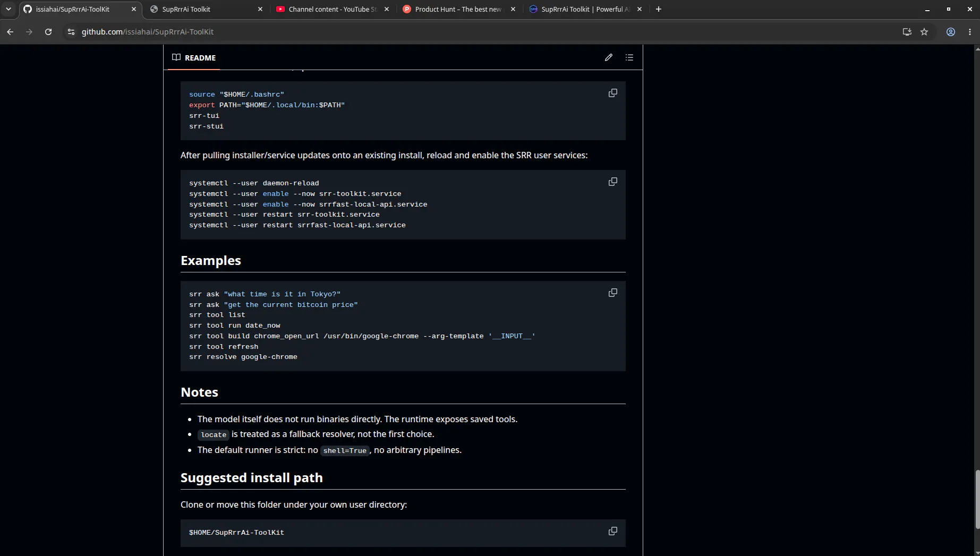Click the 'srr tool list' line
Screen dimensions: 980x556
point(217,315)
